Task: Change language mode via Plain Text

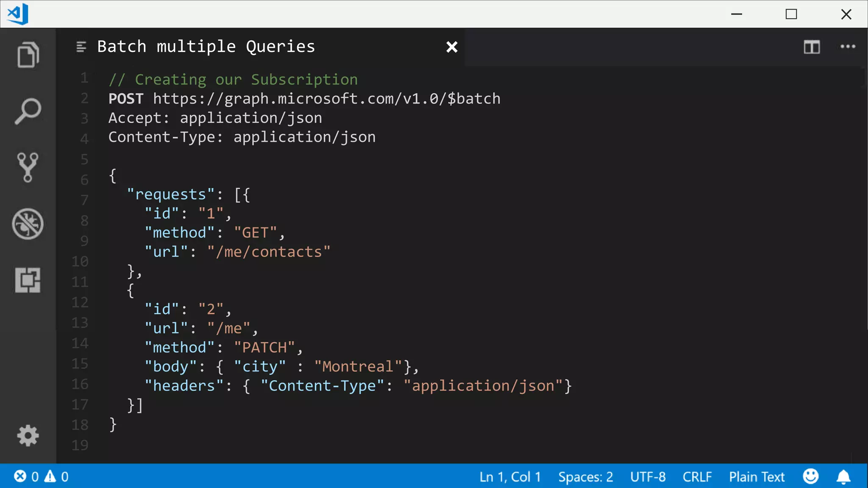Action: coord(757,477)
